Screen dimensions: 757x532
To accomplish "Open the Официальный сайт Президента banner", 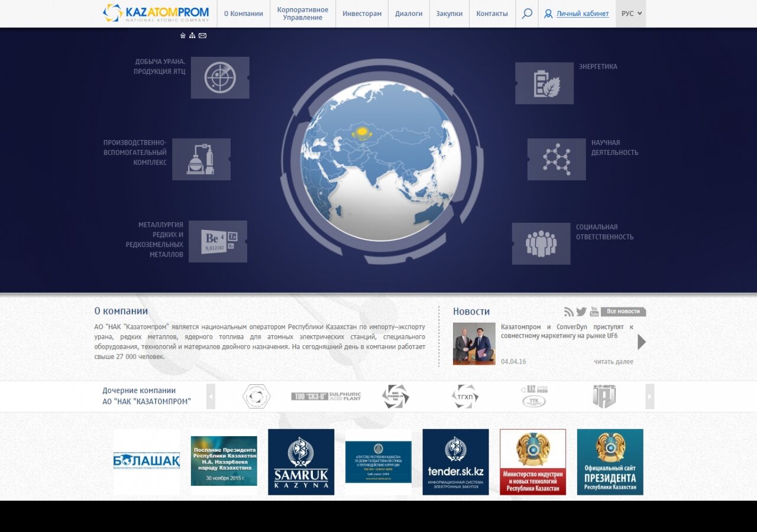I will 610,462.
